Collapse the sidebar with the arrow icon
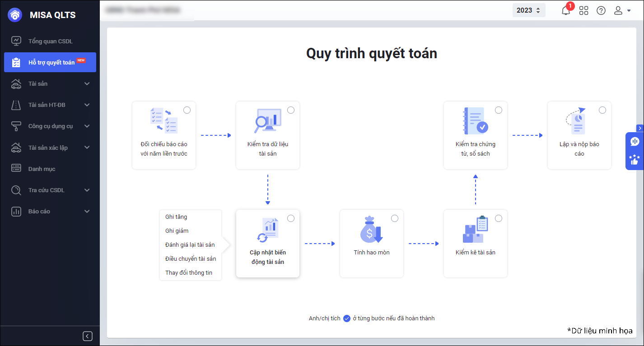The height and width of the screenshot is (346, 644). pyautogui.click(x=88, y=336)
